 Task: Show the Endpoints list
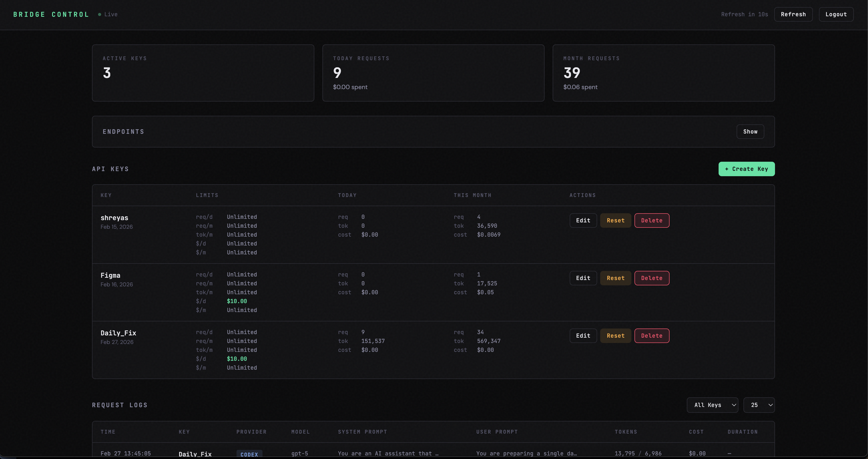[x=750, y=131]
